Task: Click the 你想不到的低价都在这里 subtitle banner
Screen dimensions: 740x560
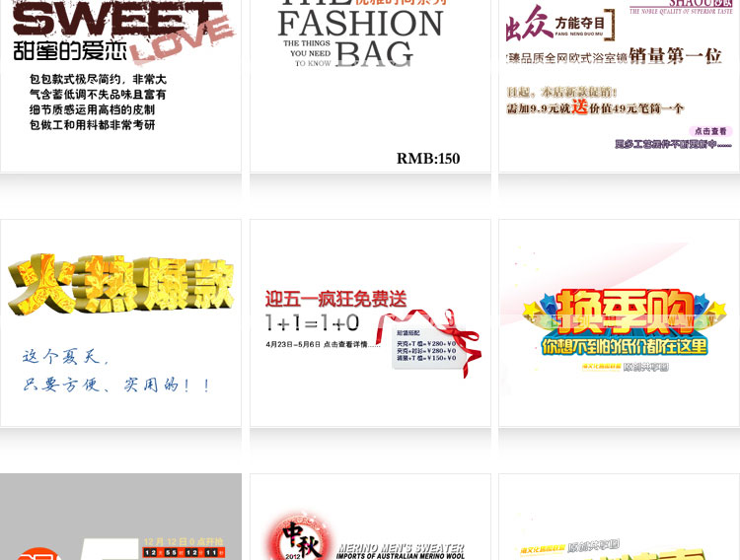Action: [625, 347]
